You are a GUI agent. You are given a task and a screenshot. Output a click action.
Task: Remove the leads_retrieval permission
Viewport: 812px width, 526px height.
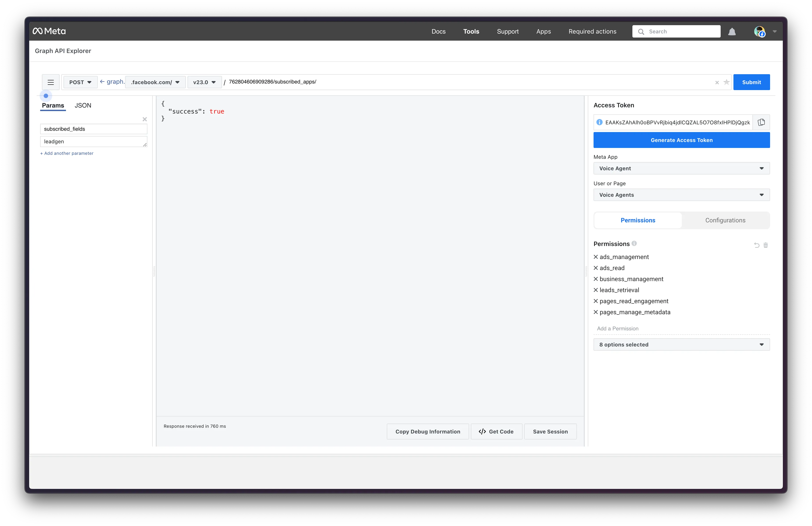pos(596,290)
